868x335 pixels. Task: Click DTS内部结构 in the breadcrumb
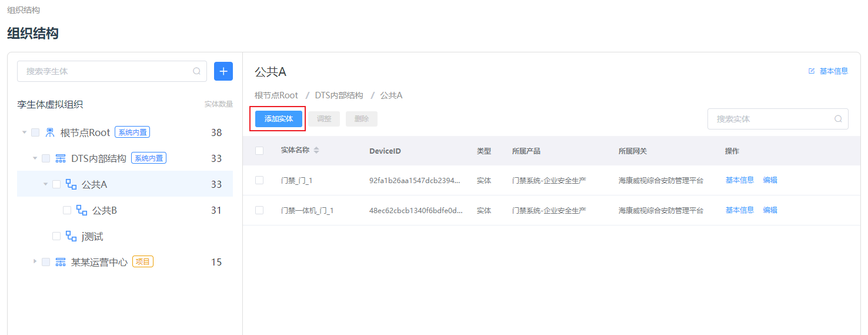click(x=339, y=95)
